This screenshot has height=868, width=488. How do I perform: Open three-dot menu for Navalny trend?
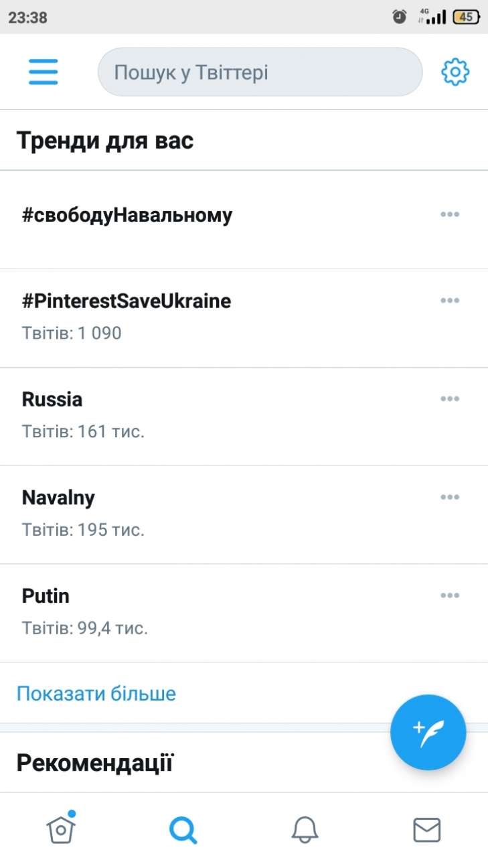pos(449,497)
